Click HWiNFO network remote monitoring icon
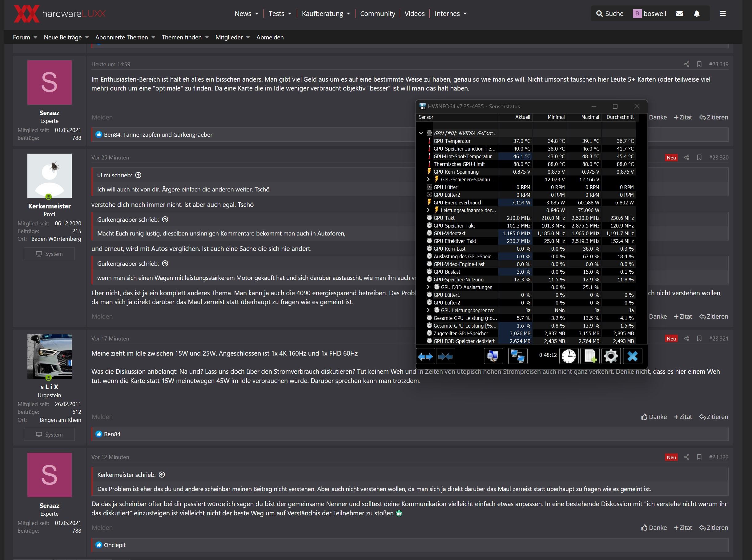 click(x=517, y=356)
